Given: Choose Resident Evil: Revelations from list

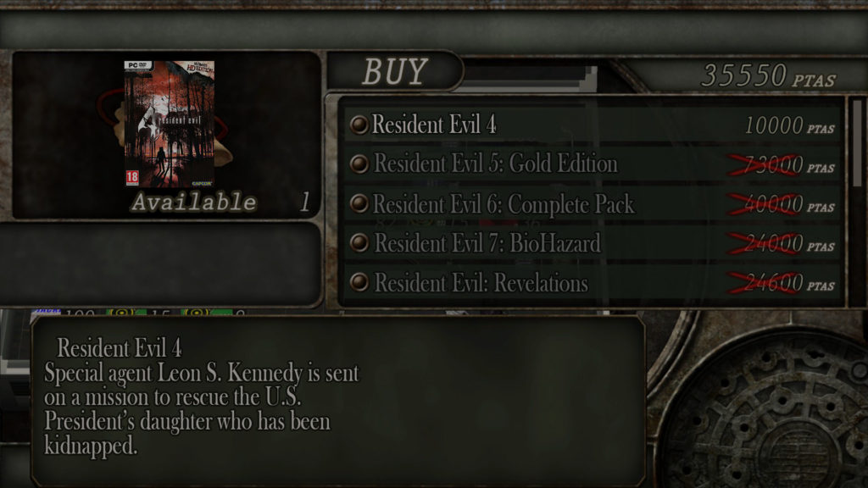Looking at the screenshot, I should (x=593, y=283).
